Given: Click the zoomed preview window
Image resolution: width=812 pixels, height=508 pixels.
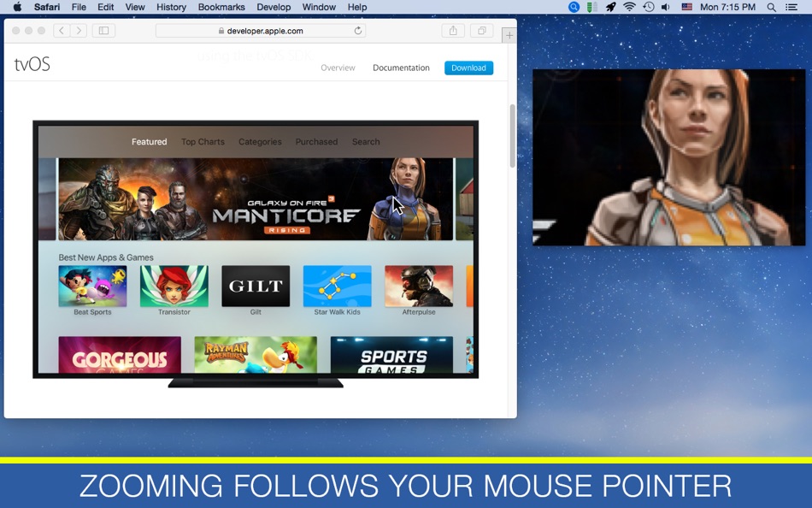Looking at the screenshot, I should (x=668, y=157).
